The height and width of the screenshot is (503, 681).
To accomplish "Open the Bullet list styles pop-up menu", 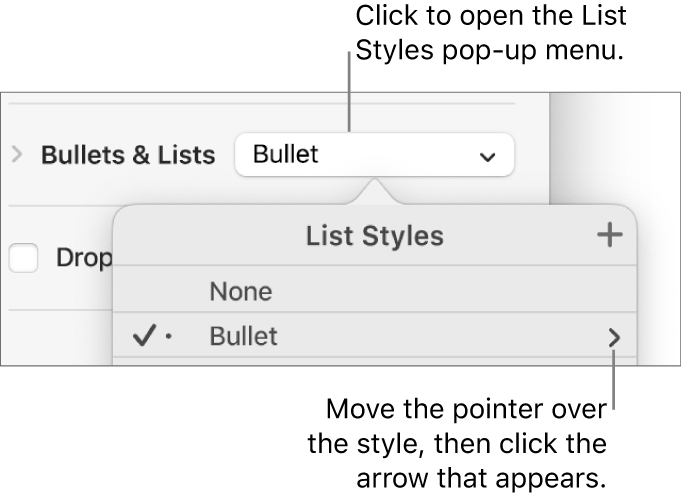I will (374, 155).
